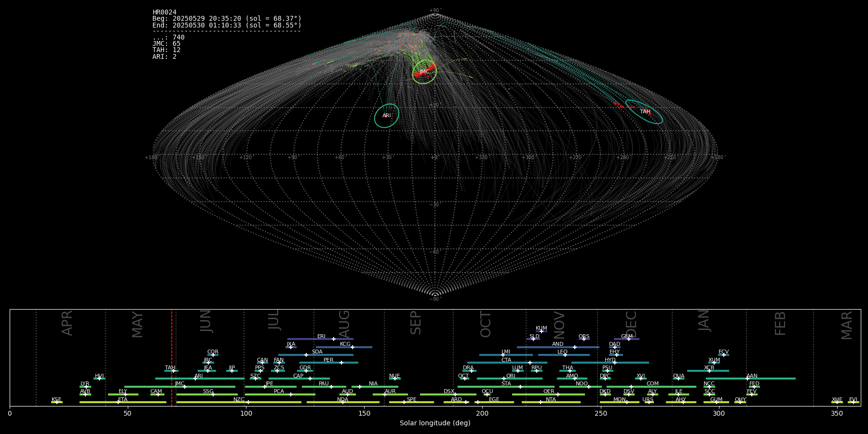Click the +90° north pole label
This screenshot has width=868, height=434.
(435, 11)
